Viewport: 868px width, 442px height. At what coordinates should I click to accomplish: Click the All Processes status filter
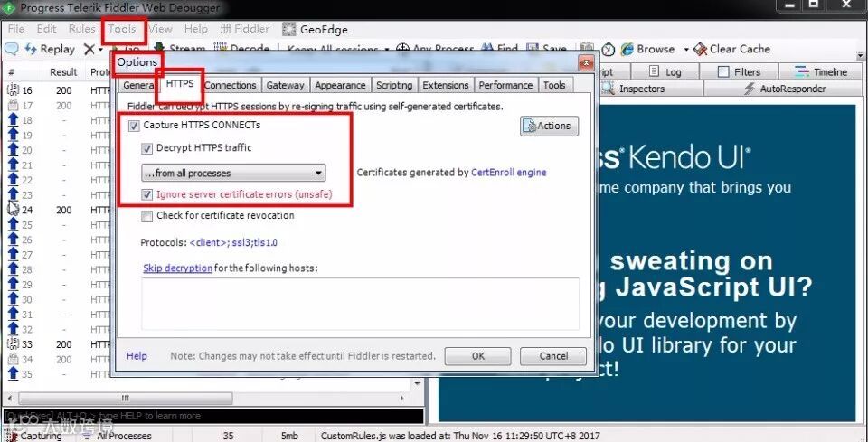click(x=118, y=436)
